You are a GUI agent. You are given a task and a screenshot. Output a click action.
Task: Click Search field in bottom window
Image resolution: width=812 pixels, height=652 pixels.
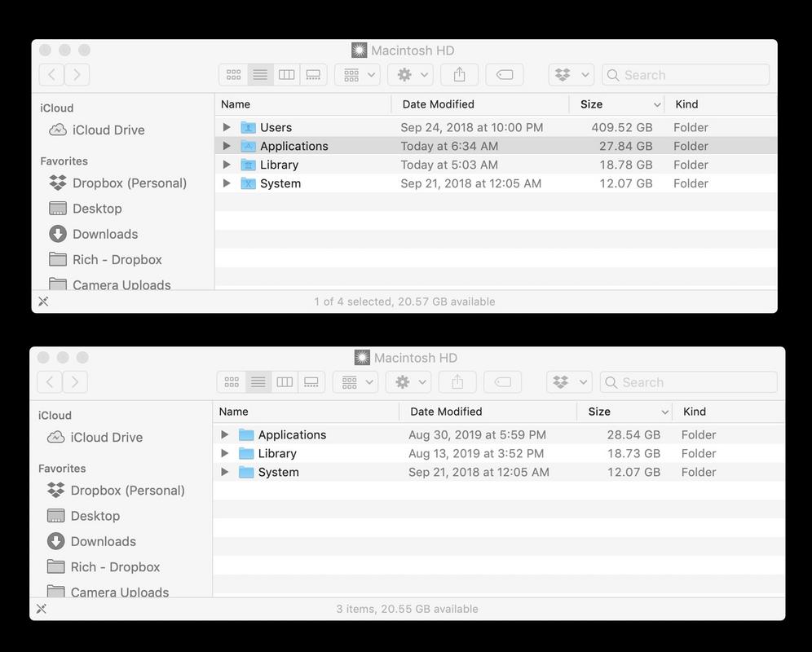pyautogui.click(x=689, y=382)
